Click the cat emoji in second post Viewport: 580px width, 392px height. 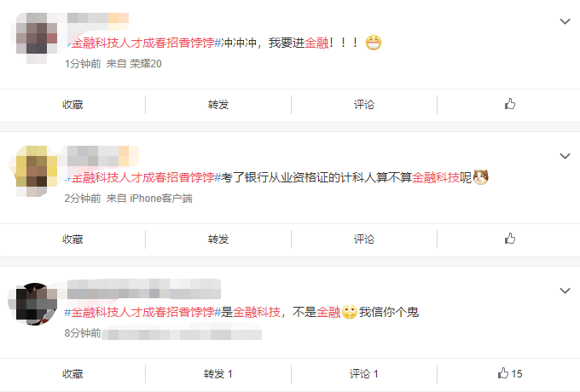click(x=480, y=177)
